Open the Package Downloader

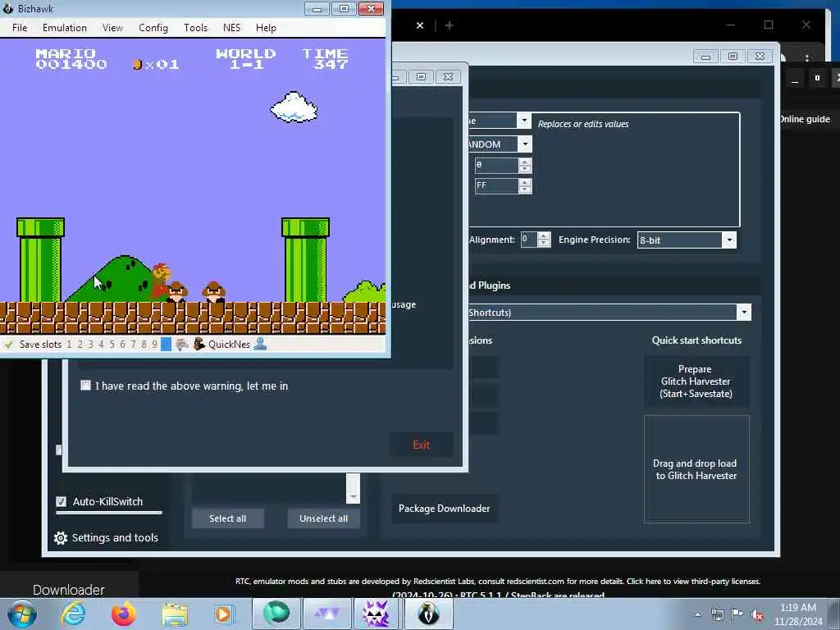(x=444, y=509)
